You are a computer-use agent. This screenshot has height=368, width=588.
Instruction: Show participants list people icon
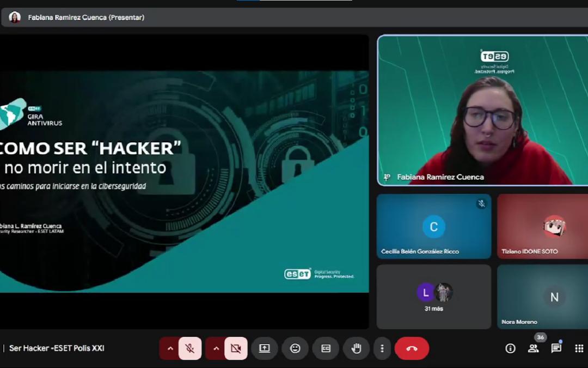533,348
